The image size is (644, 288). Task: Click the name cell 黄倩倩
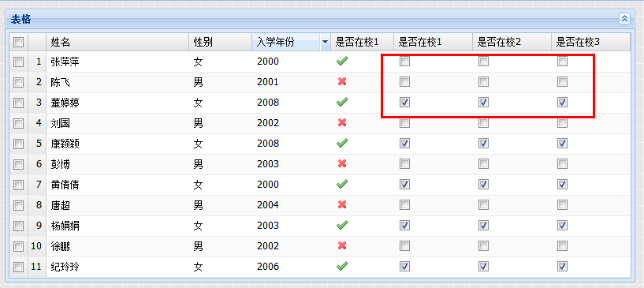pos(117,185)
